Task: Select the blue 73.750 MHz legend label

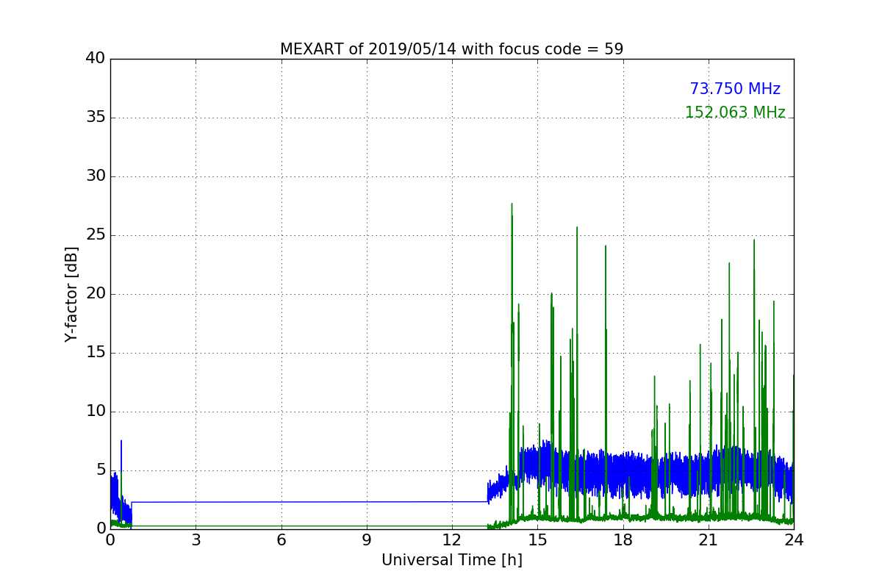Action: point(735,89)
